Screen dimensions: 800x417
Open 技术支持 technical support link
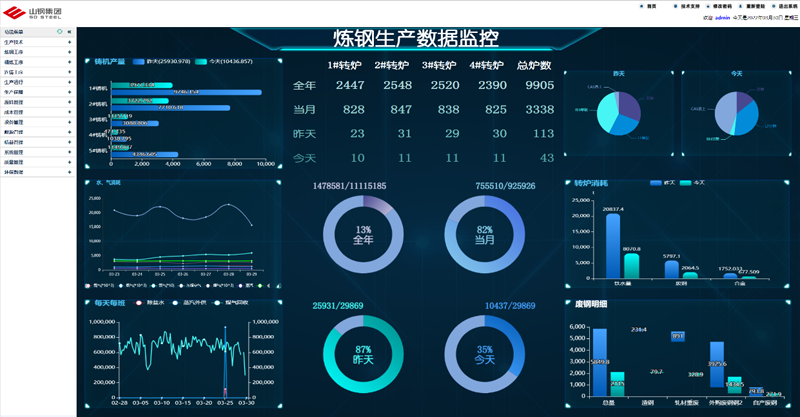[685, 6]
